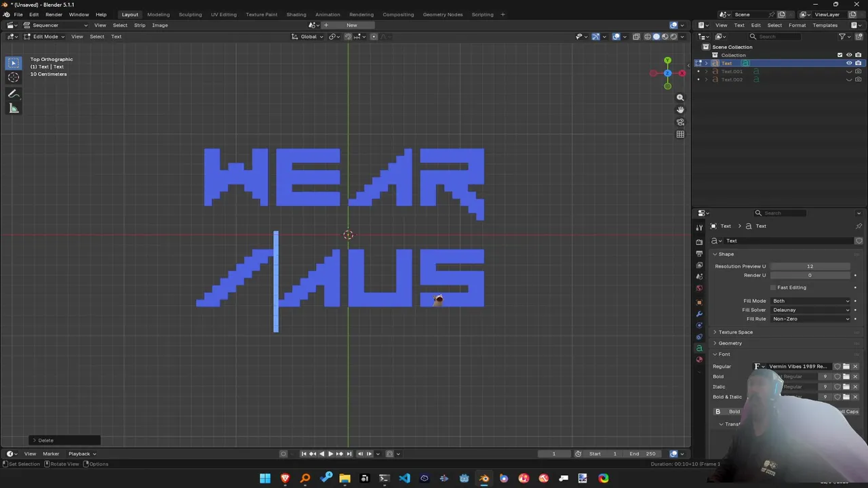Switch to the Modeling workspace tab
868x488 pixels.
(x=159, y=14)
